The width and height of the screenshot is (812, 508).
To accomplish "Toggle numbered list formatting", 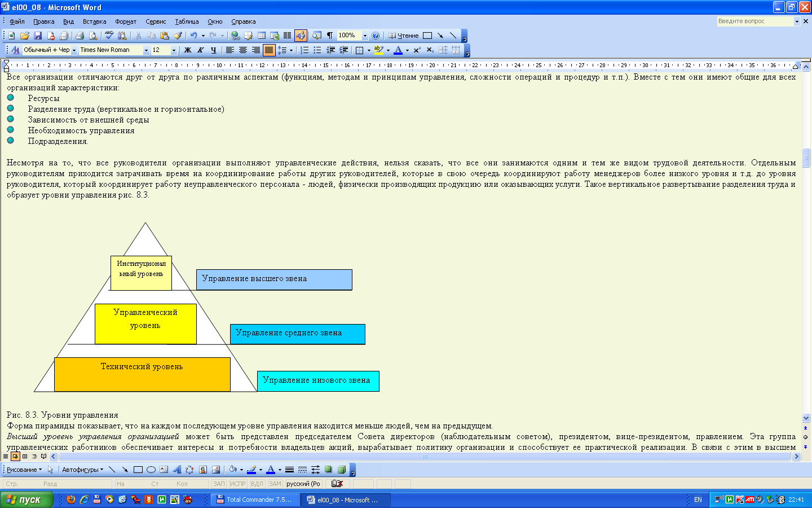I will (x=304, y=50).
